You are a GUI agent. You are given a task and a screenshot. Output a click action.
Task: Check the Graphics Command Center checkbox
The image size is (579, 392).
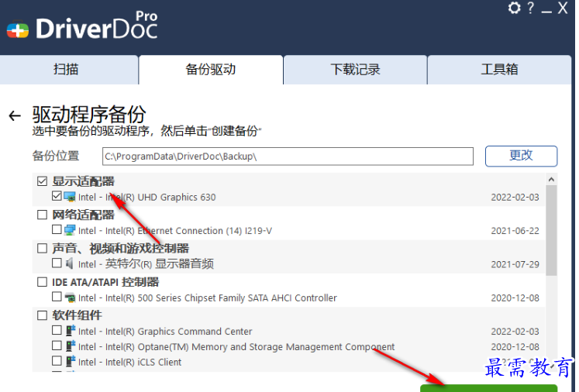coord(57,330)
